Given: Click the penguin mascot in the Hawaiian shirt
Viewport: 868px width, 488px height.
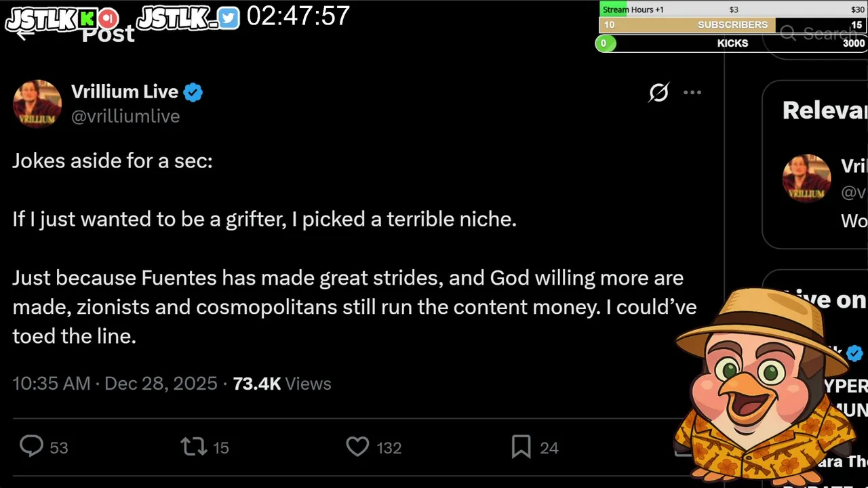Looking at the screenshot, I should [763, 386].
